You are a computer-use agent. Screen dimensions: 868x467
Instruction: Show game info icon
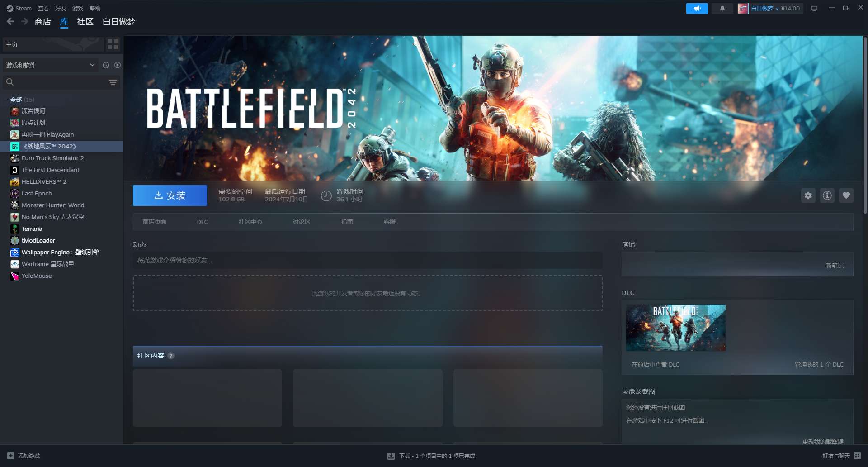click(x=827, y=195)
